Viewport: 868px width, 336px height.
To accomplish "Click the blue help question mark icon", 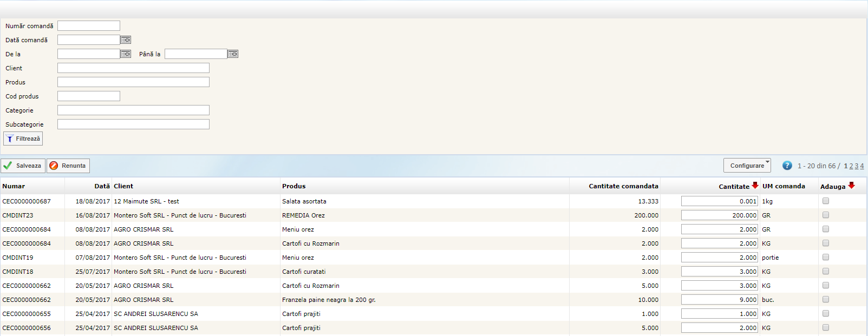I will coord(787,166).
